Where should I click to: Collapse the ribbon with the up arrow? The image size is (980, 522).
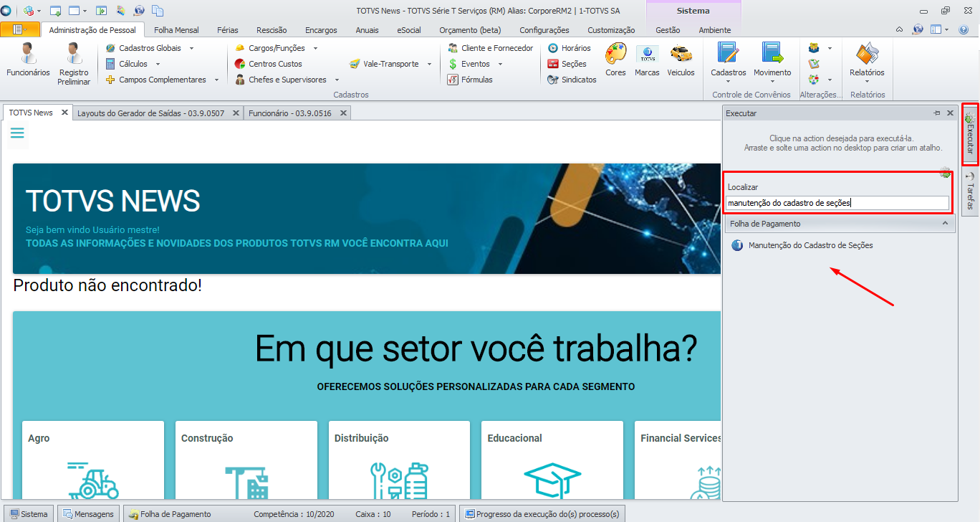pos(900,29)
